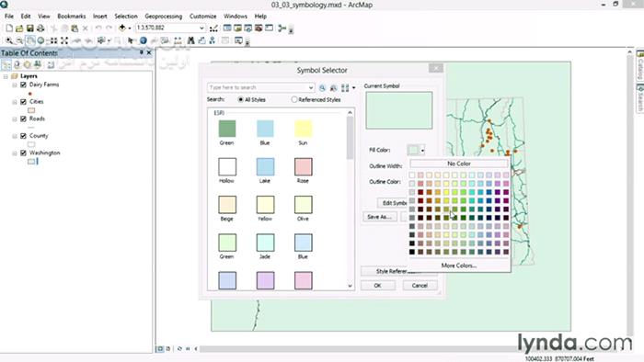Open the Bookmarks menu
Image resolution: width=644 pixels, height=362 pixels.
pyautogui.click(x=72, y=16)
